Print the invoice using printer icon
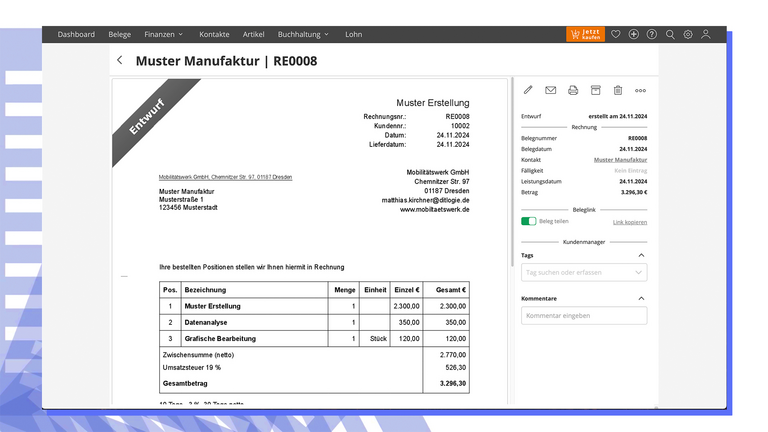The height and width of the screenshot is (432, 768). (x=573, y=90)
